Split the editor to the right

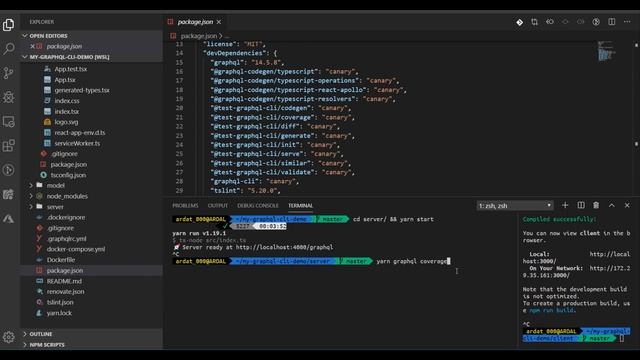(x=611, y=22)
